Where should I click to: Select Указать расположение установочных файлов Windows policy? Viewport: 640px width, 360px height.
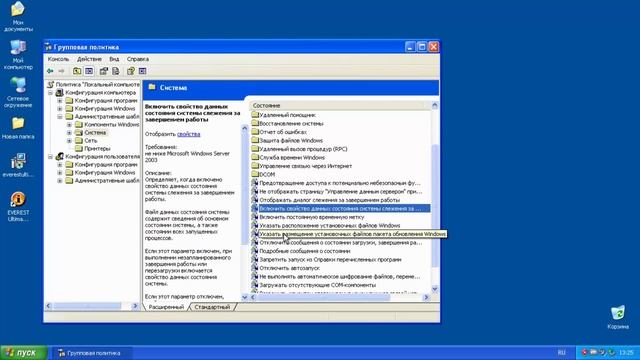click(x=326, y=225)
